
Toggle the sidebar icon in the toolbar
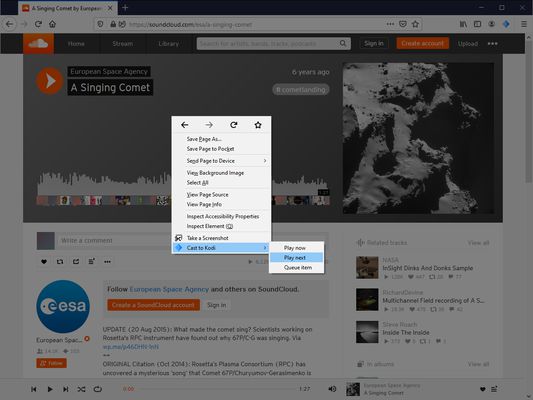pyautogui.click(x=478, y=24)
